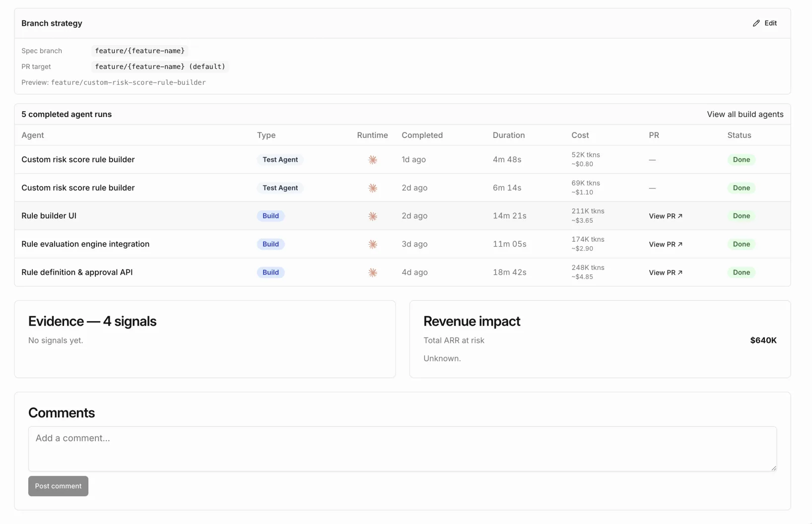The image size is (812, 524).
Task: Click the Runtime column header
Action: 372,135
